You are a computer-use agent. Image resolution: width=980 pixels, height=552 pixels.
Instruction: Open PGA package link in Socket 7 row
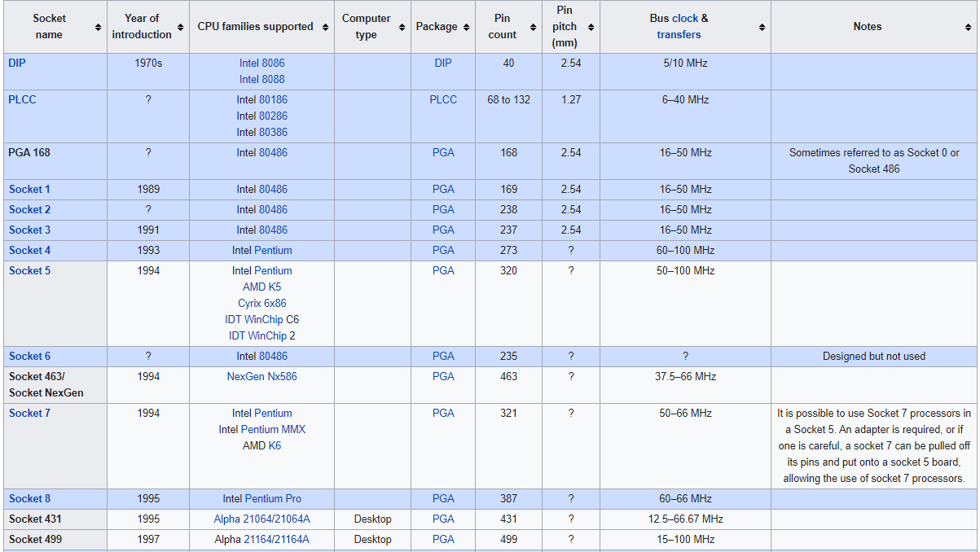(x=443, y=413)
